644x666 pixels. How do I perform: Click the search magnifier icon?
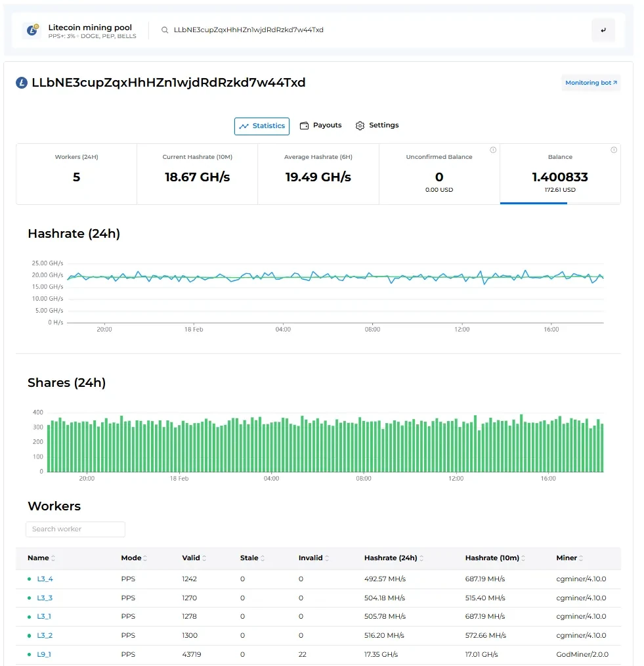tap(165, 30)
